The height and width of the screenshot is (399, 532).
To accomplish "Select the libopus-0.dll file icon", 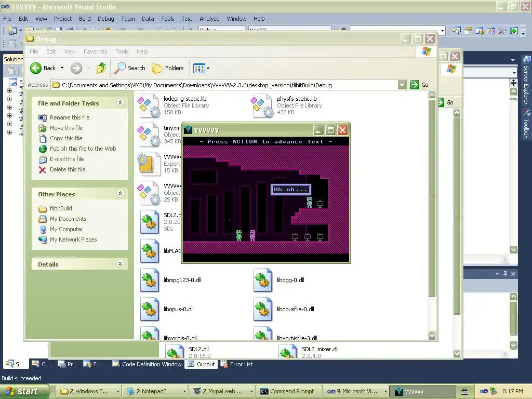I will point(150,310).
